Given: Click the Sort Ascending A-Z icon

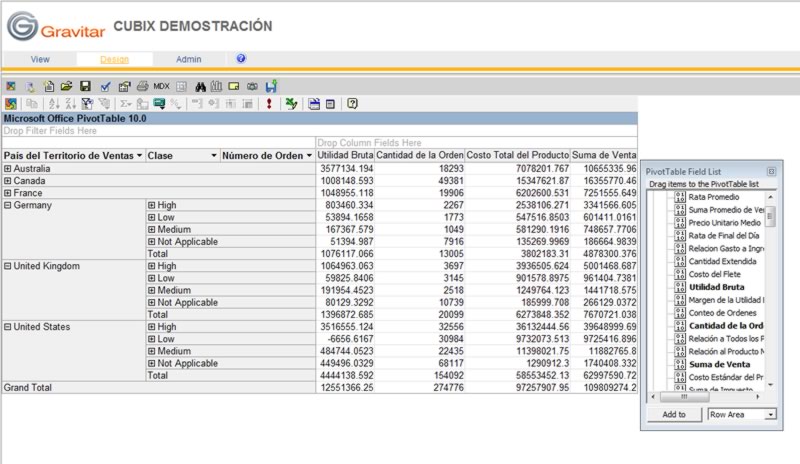Looking at the screenshot, I should (x=54, y=104).
